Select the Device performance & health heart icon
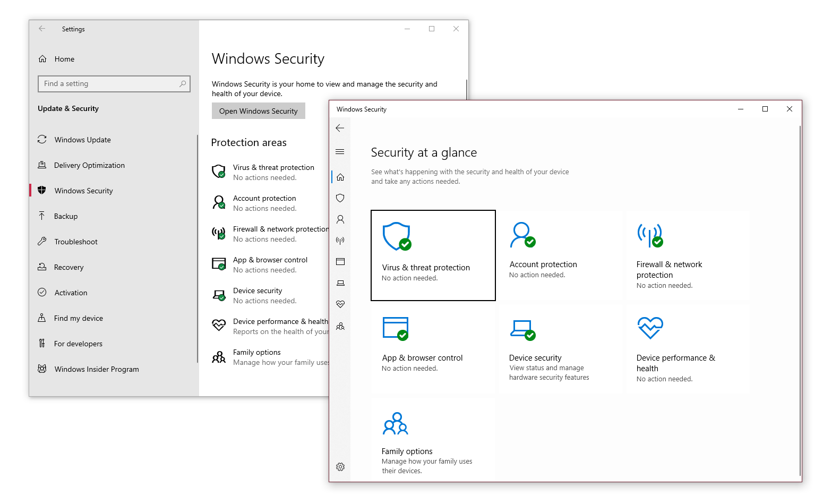Screen dimensions: 823x504 340,304
